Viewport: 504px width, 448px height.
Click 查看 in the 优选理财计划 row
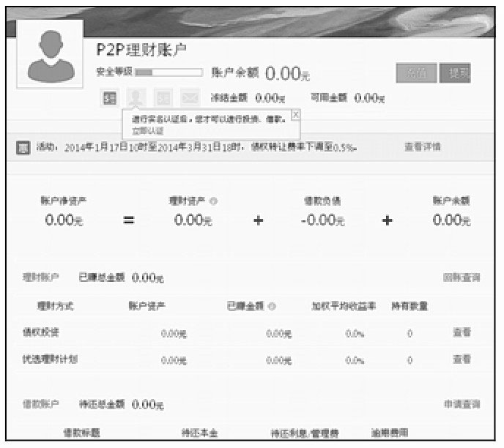click(x=462, y=359)
